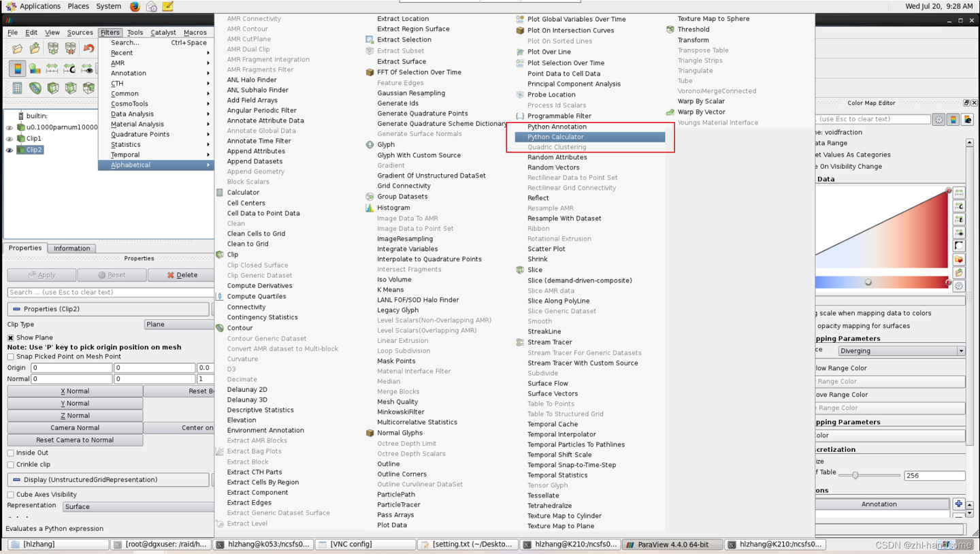980x554 pixels.
Task: Switch to the Information tab
Action: [x=72, y=248]
